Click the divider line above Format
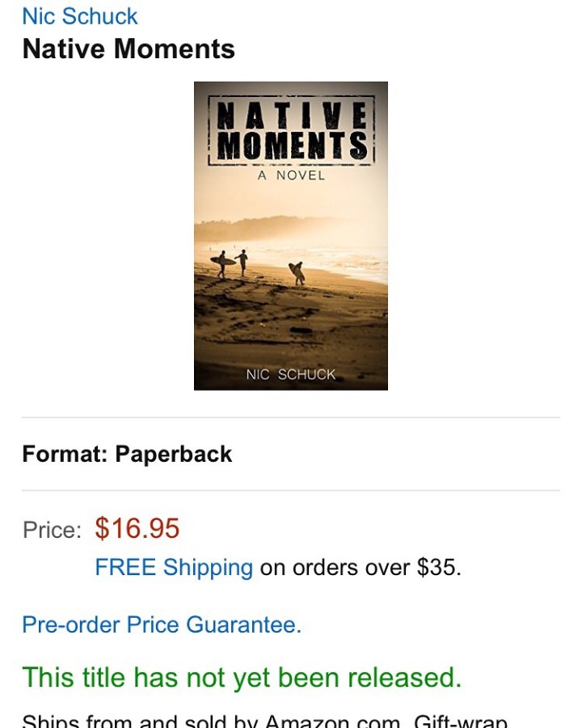Viewport: 582px width, 728px height. pos(290,417)
